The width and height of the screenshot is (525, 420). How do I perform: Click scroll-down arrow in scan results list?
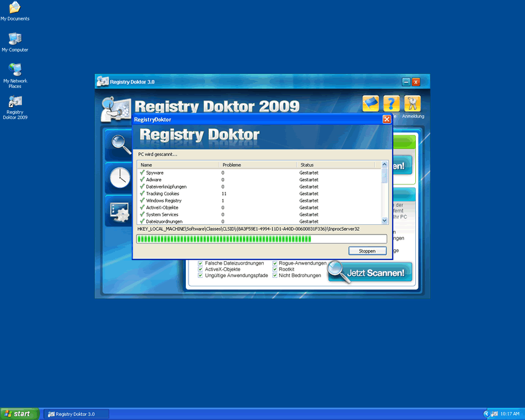pyautogui.click(x=385, y=220)
